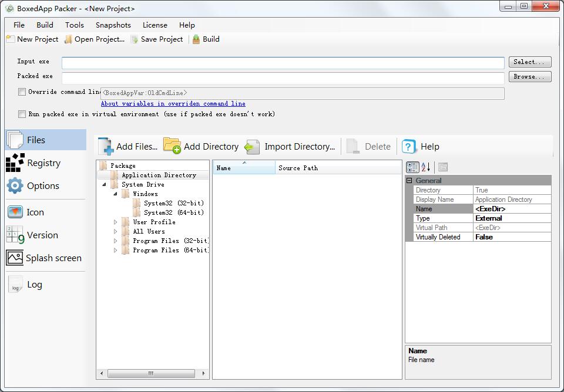
Task: Expand the User Profile tree node
Action: 116,222
